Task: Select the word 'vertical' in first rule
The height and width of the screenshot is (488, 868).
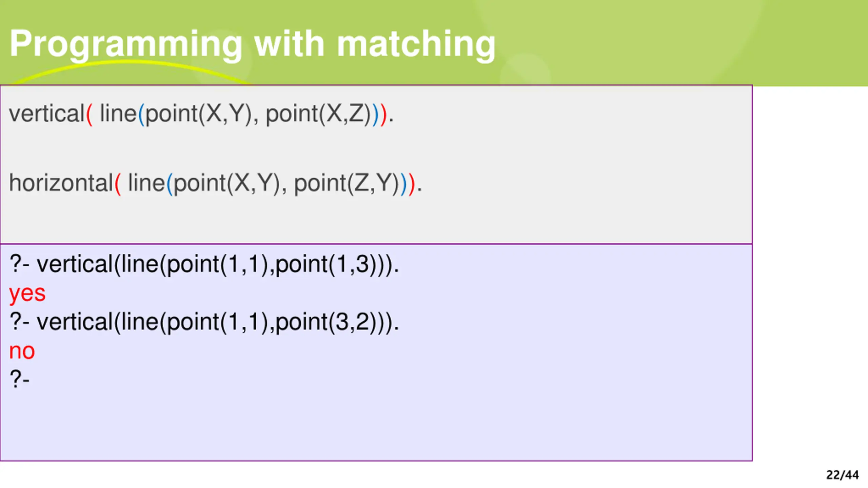Action: [47, 114]
